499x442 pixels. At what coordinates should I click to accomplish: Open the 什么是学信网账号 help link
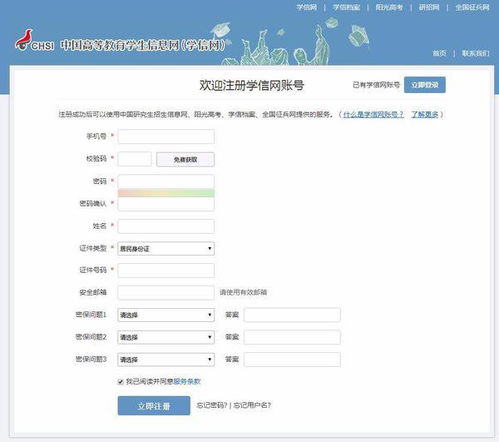click(373, 114)
